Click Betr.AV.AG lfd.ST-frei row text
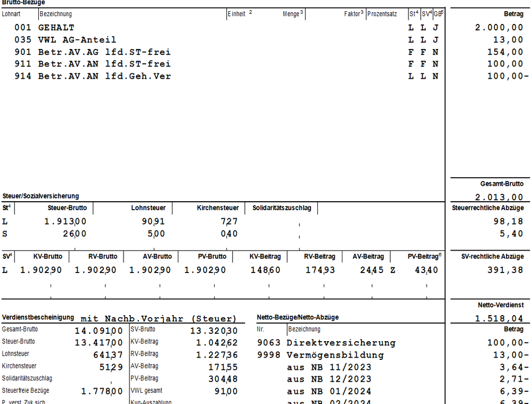Screen dimensions: 532x404 point(104,52)
